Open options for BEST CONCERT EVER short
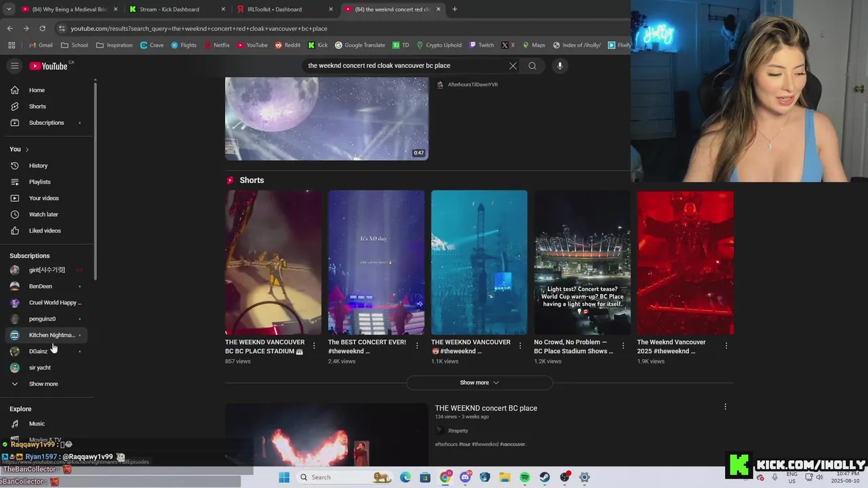 coord(417,346)
